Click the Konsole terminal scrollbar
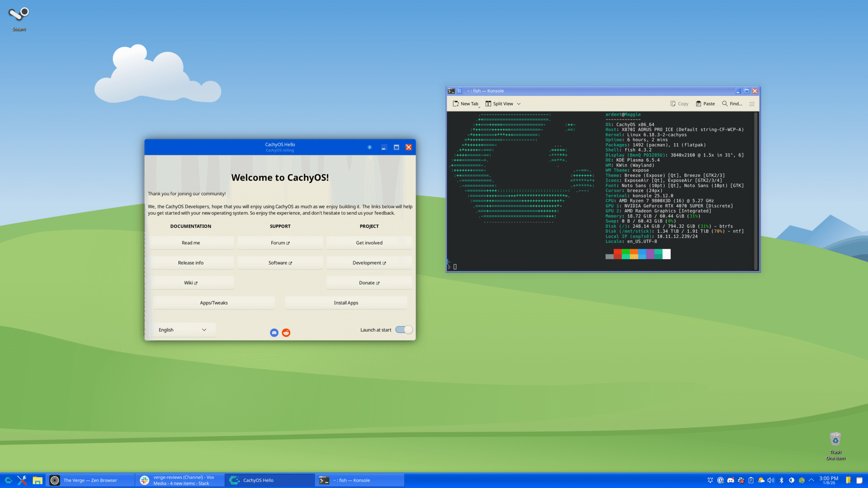The width and height of the screenshot is (868, 488). pos(756,190)
